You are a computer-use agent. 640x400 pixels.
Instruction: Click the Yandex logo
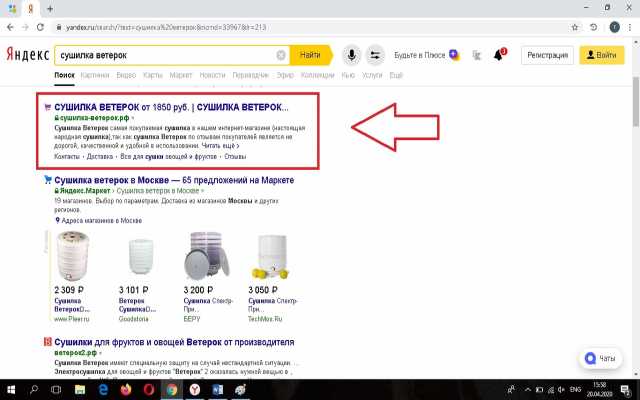click(x=27, y=54)
